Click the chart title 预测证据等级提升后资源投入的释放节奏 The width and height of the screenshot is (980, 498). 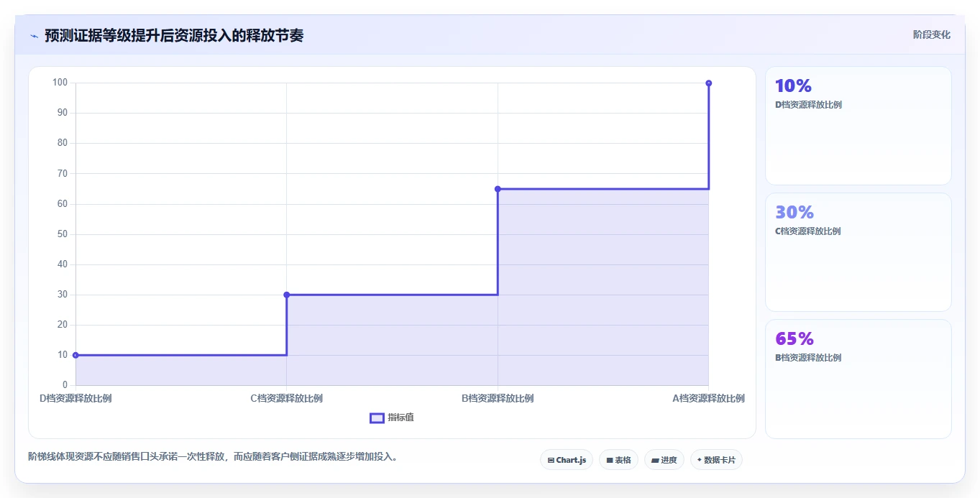[174, 35]
